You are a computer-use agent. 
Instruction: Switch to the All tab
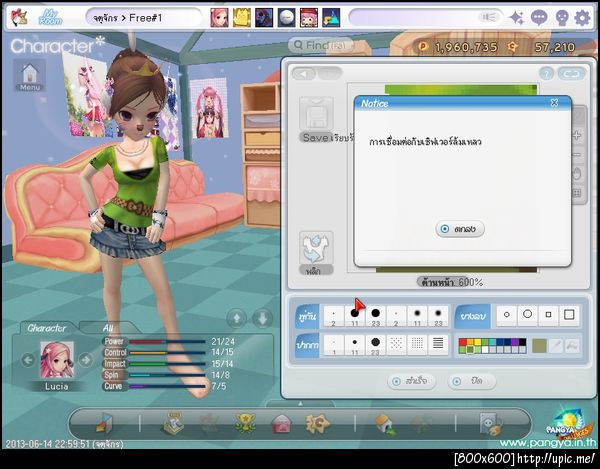(x=108, y=328)
